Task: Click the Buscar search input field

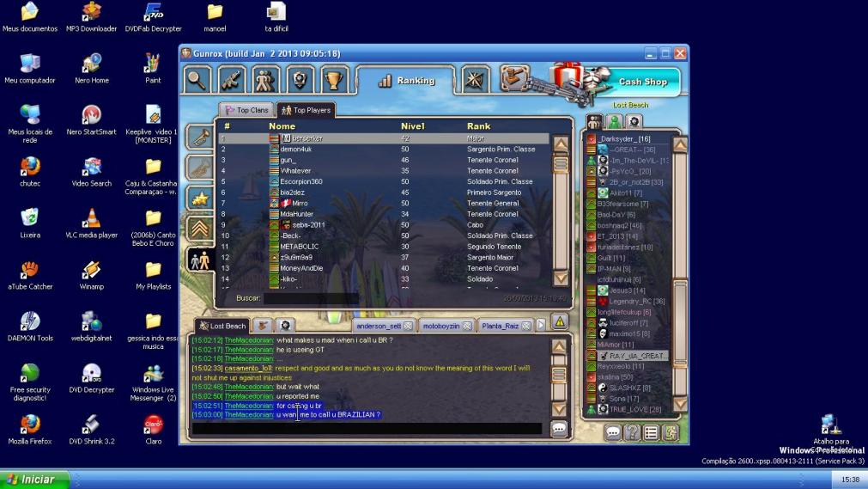Action: [311, 298]
